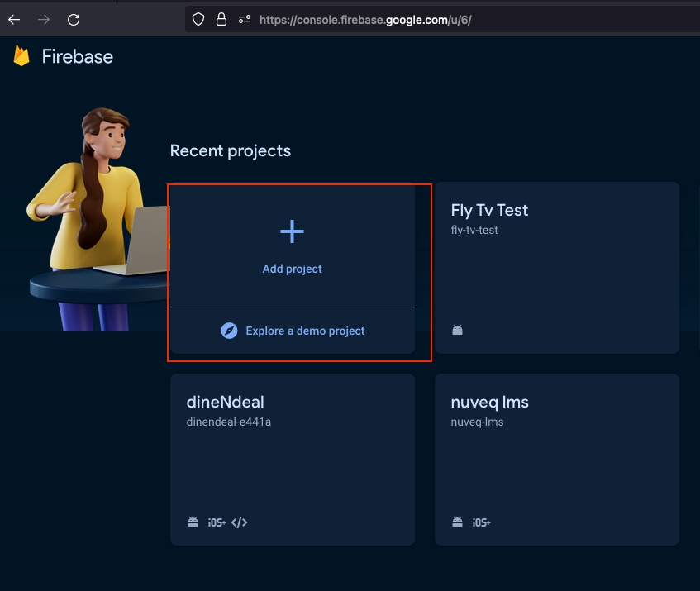Click Android icon on dineNdeal card

(193, 522)
